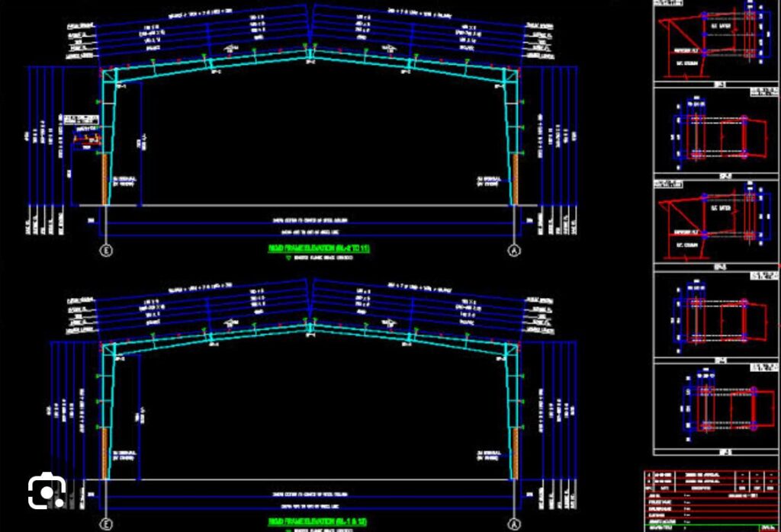Tap the Google Lens search icon
The image size is (781, 532).
(47, 491)
